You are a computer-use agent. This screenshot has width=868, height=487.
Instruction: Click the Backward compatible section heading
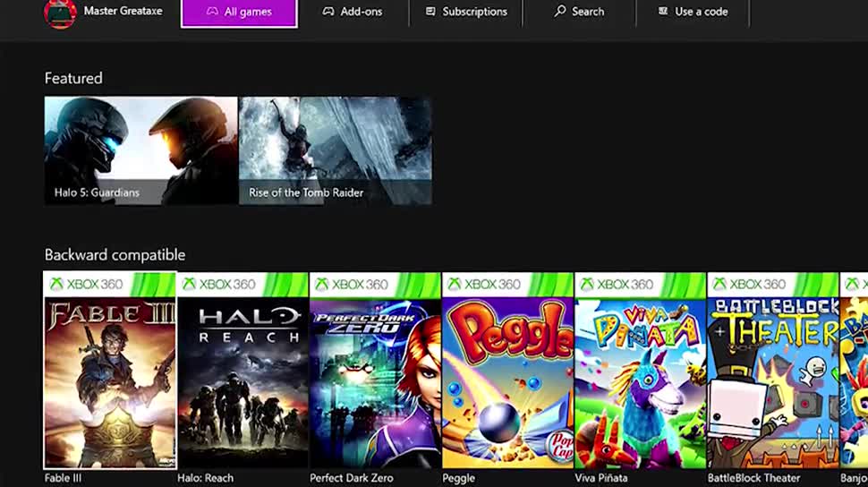point(115,255)
